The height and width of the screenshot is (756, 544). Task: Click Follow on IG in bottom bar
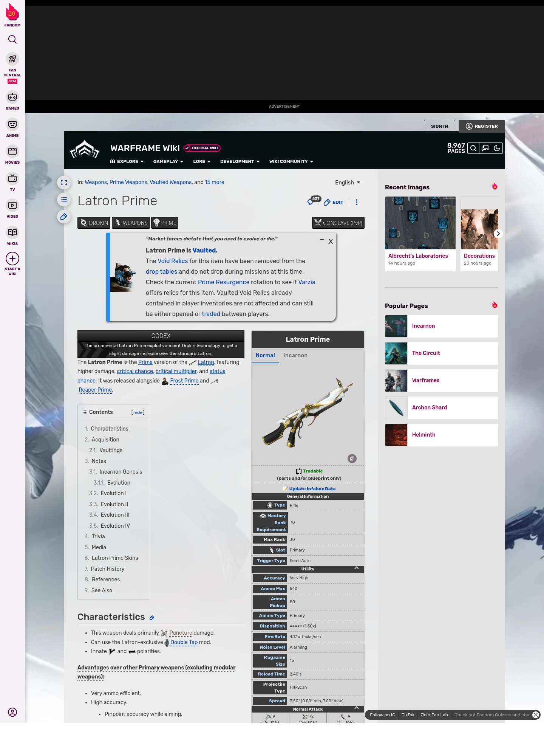coord(382,715)
